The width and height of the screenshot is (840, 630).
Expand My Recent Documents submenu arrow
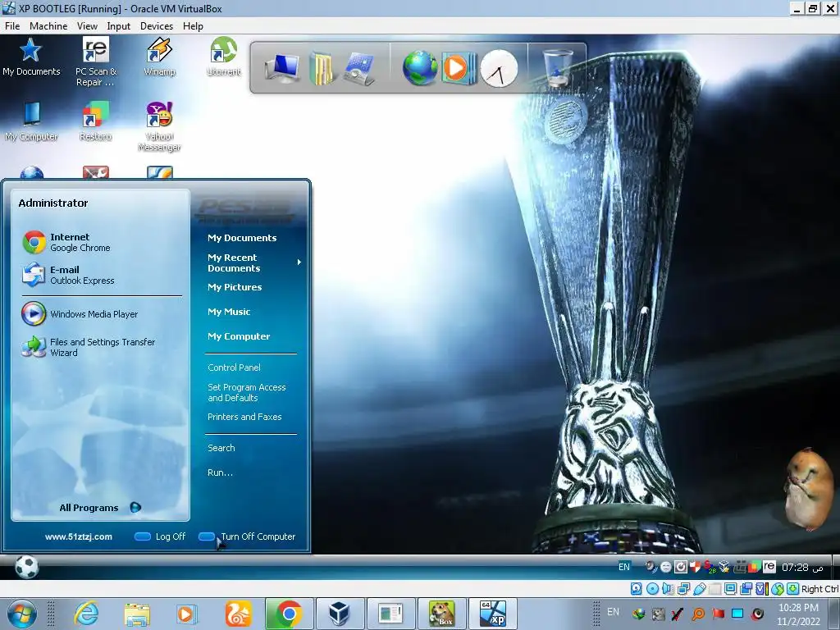point(299,262)
